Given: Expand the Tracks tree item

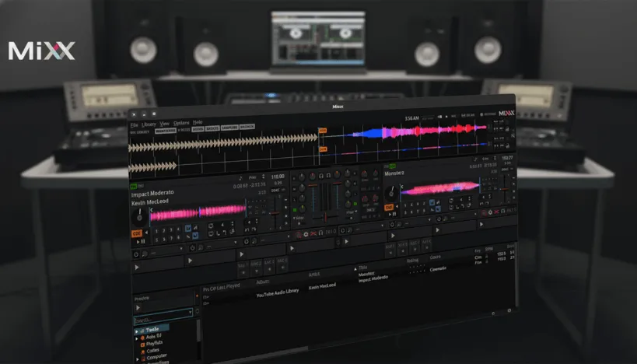Looking at the screenshot, I should (x=137, y=329).
